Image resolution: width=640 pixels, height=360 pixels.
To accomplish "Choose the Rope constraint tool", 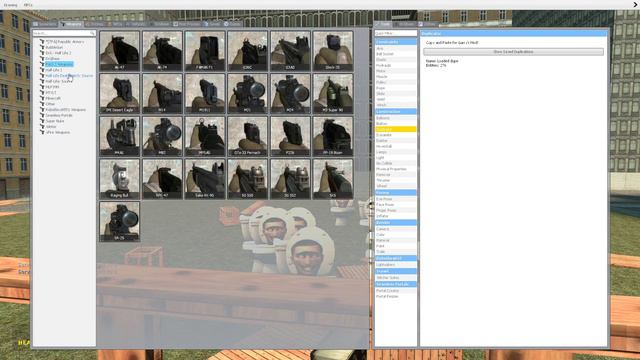I will [x=396, y=88].
